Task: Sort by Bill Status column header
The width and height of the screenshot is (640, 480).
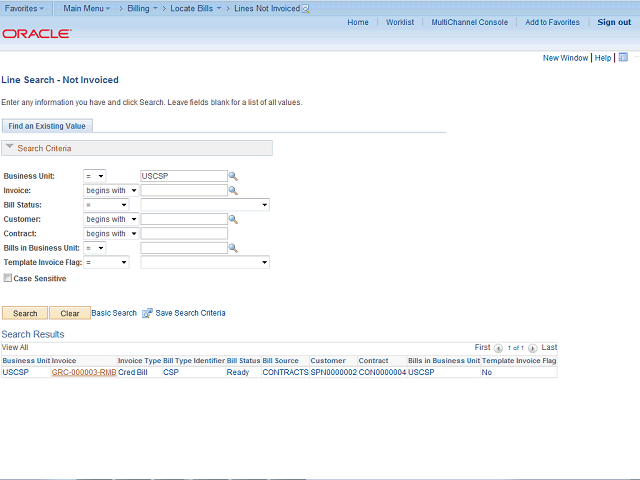Action: pos(243,361)
